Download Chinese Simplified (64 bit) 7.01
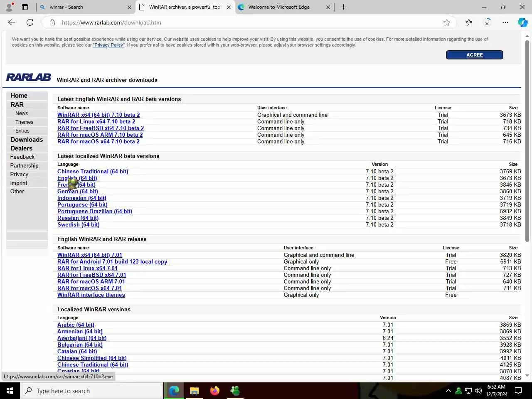 click(92, 358)
